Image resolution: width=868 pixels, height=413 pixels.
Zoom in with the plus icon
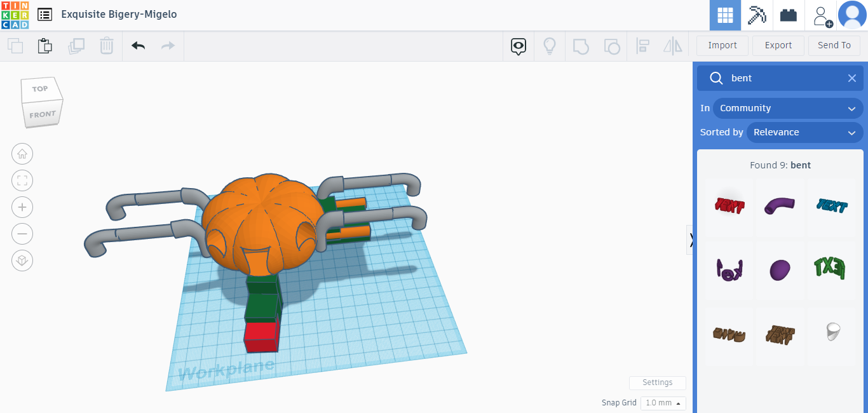(x=22, y=207)
